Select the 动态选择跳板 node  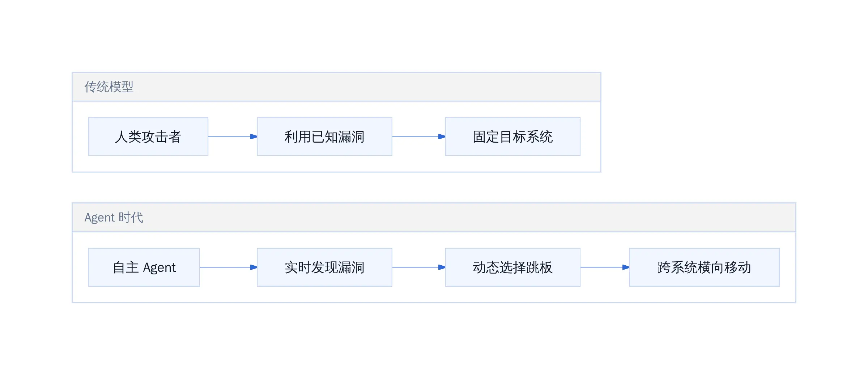(x=513, y=267)
